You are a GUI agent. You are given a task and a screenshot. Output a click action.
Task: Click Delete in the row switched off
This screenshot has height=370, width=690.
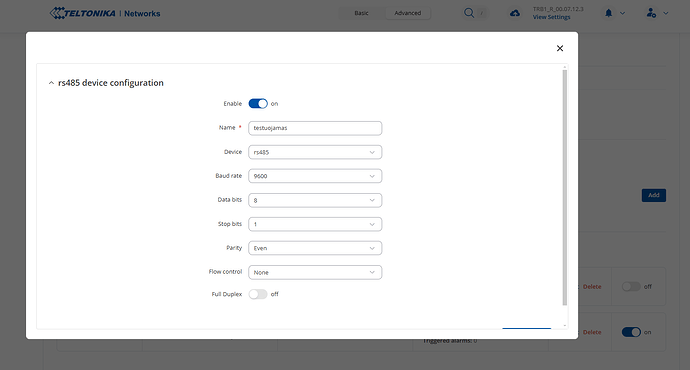tap(592, 287)
